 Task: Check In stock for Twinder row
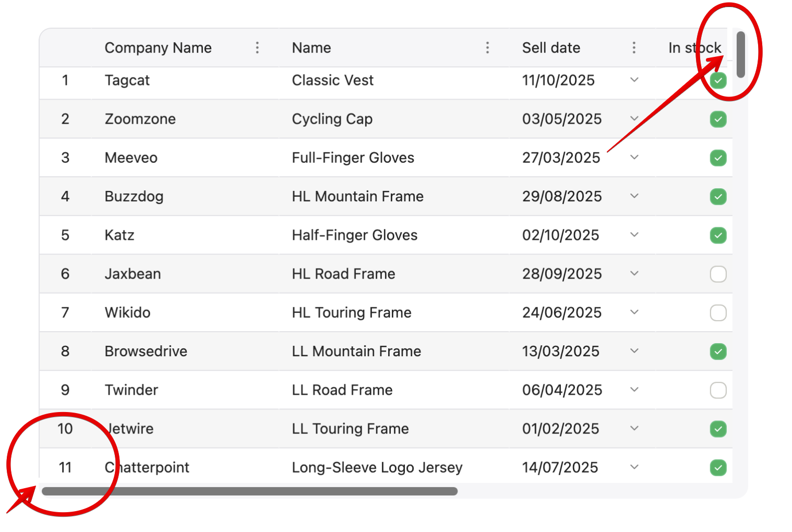pyautogui.click(x=718, y=390)
